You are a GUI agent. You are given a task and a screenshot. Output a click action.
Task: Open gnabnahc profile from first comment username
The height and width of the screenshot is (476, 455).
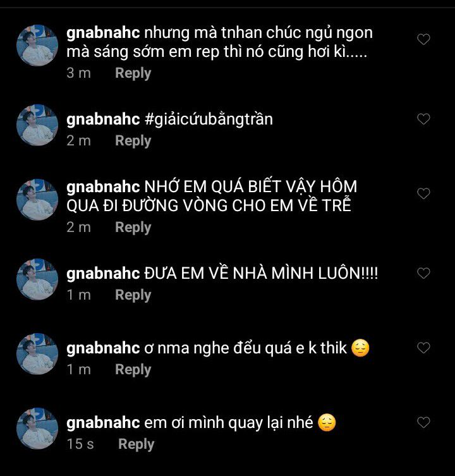pyautogui.click(x=103, y=33)
